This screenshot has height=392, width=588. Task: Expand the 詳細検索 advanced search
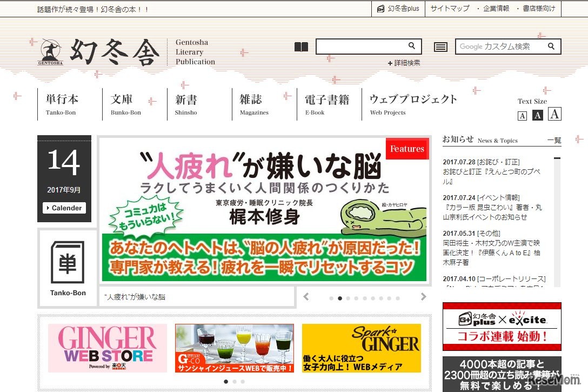click(404, 63)
